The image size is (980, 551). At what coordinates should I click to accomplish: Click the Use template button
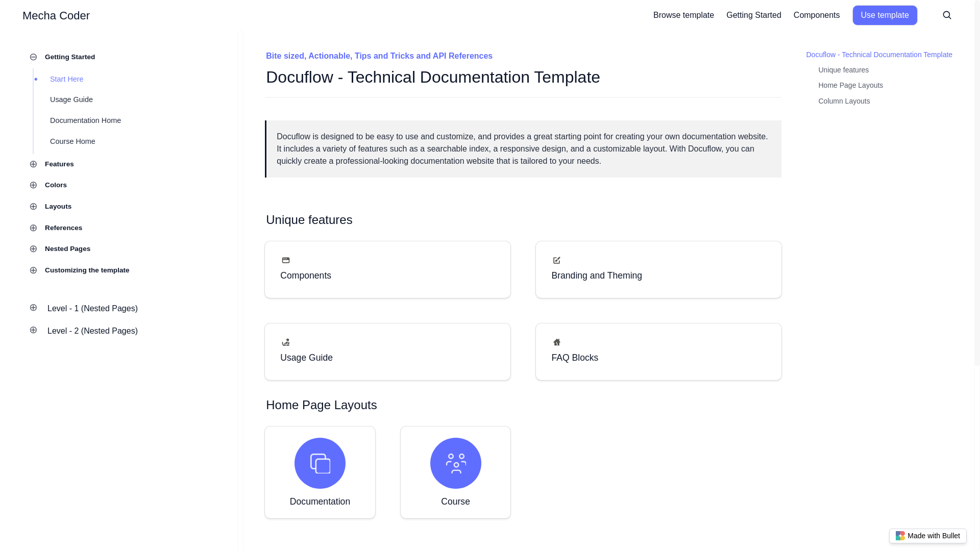[x=885, y=15]
